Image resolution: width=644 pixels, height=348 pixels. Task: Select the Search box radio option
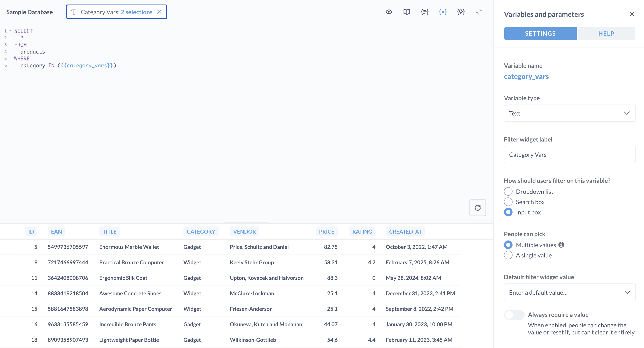pos(508,202)
